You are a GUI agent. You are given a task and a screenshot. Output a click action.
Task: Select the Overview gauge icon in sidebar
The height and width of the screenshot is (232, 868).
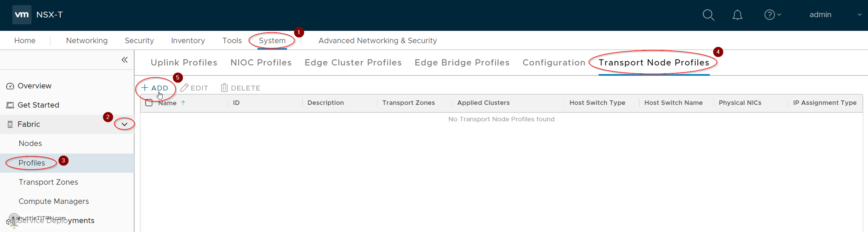click(x=10, y=86)
